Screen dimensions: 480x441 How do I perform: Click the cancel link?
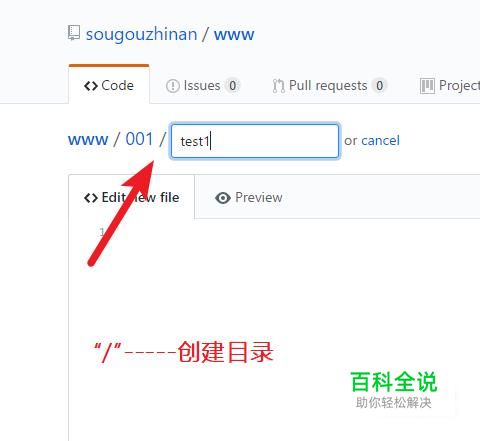(380, 140)
